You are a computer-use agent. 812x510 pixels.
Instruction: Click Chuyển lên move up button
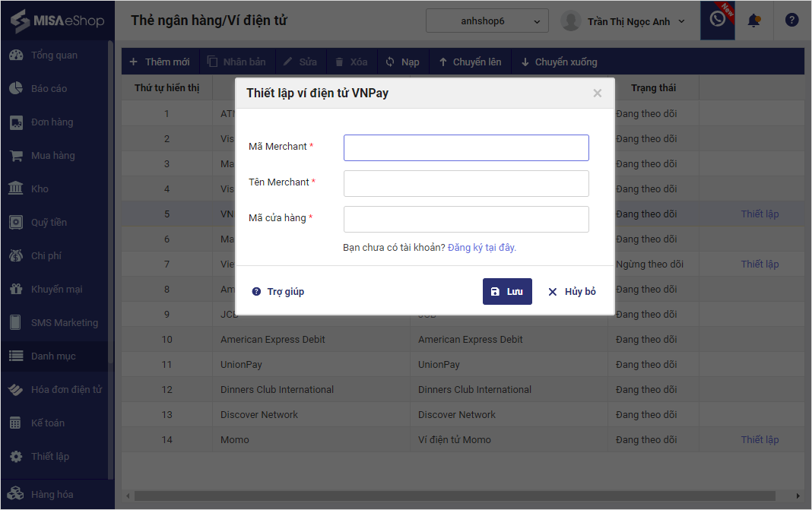(470, 62)
